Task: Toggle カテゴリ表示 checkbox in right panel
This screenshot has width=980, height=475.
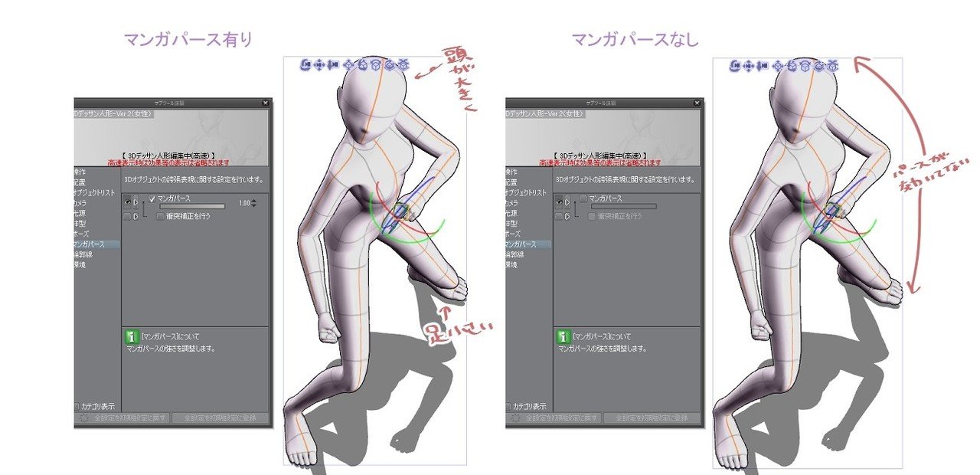Action: coord(508,406)
